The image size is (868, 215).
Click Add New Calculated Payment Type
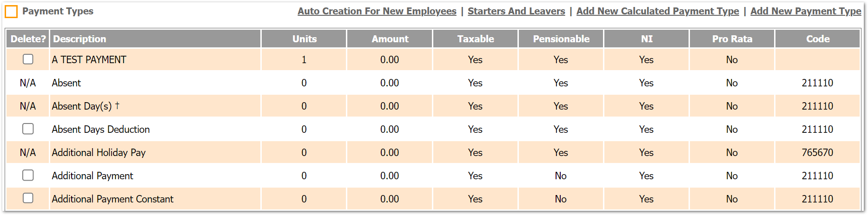click(657, 11)
